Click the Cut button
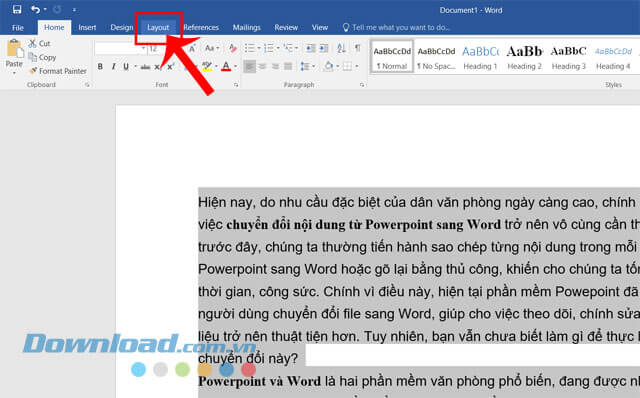This screenshot has height=398, width=640. pyautogui.click(x=40, y=43)
